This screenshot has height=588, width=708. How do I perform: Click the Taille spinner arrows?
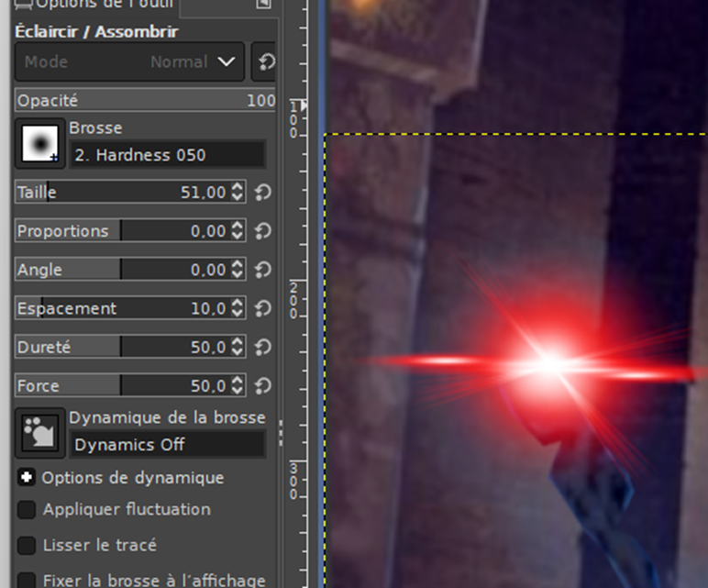click(238, 193)
